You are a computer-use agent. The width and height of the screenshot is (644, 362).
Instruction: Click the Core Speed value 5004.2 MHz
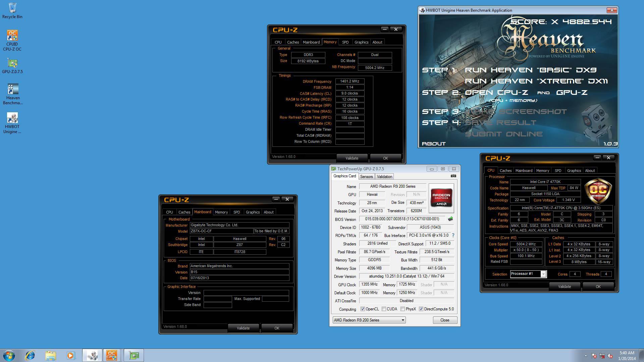[526, 244]
